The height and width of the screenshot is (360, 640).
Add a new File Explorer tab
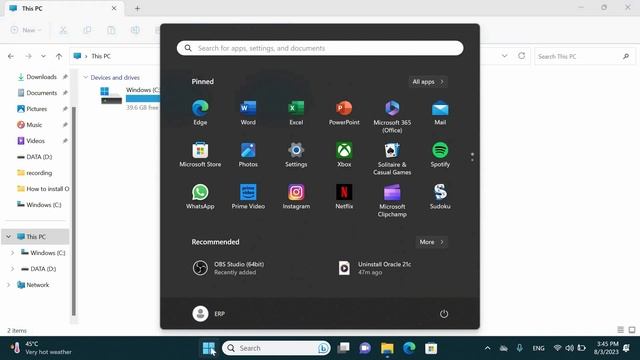(137, 8)
